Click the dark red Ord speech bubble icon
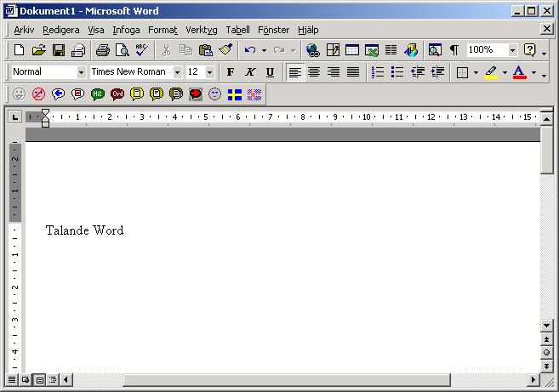Viewport: 559px width, 392px height. pyautogui.click(x=117, y=94)
